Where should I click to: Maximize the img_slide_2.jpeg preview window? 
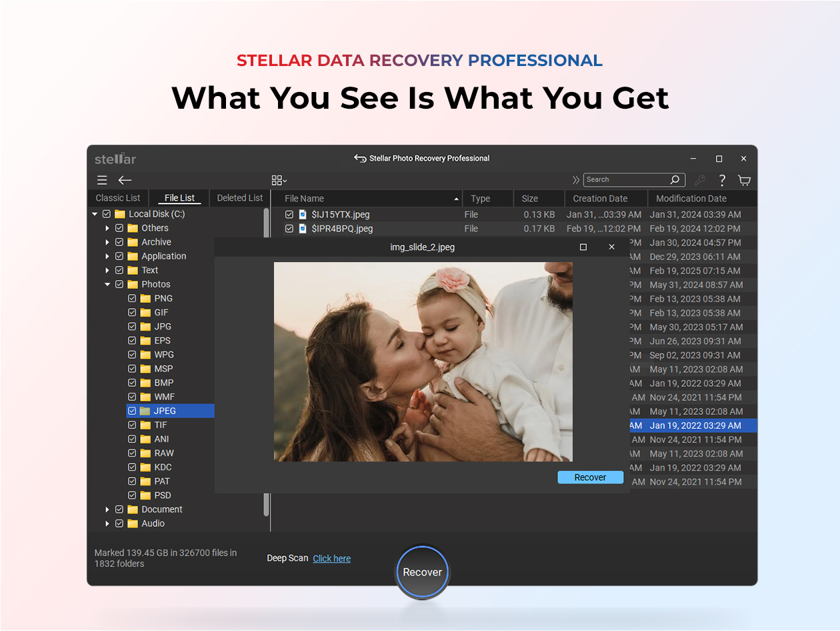[583, 247]
